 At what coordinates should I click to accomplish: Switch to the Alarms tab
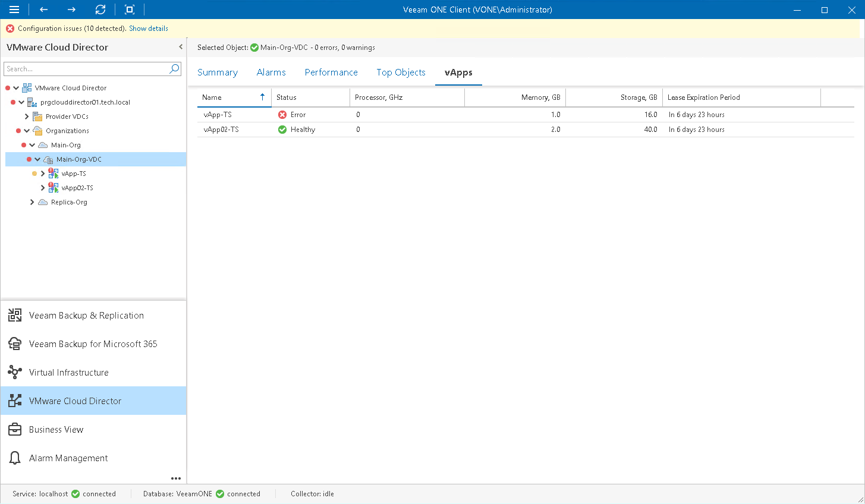coord(271,73)
